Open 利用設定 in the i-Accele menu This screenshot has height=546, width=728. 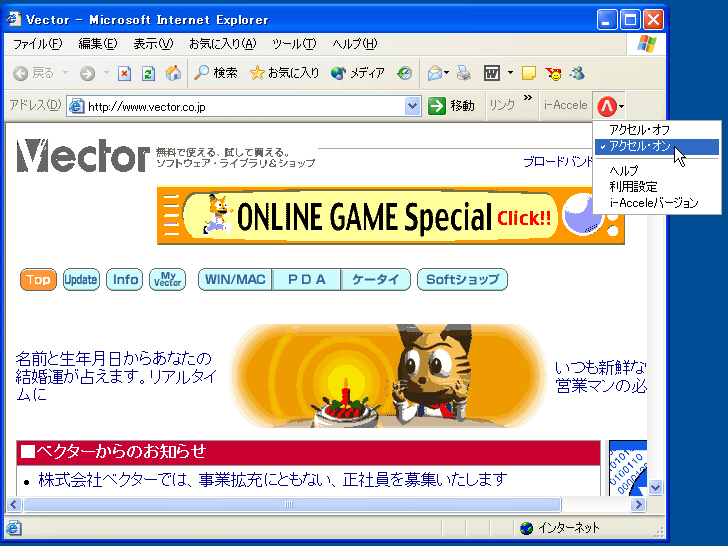657,187
